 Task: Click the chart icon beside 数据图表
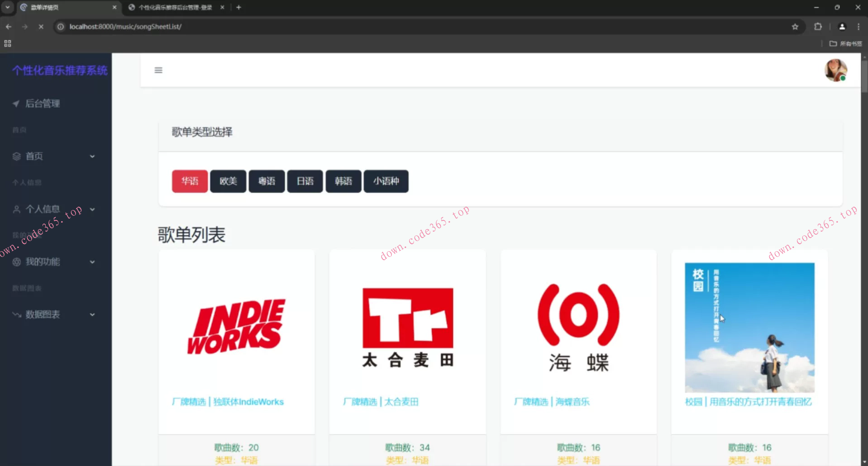pos(16,314)
